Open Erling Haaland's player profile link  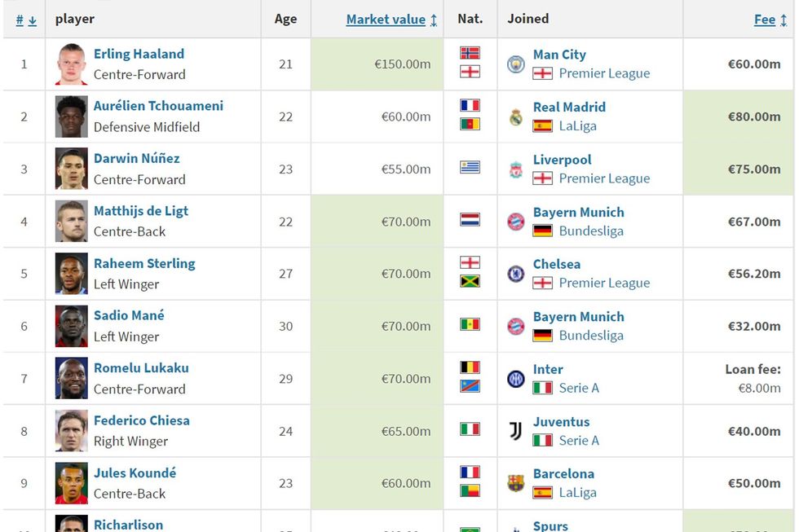coord(139,54)
